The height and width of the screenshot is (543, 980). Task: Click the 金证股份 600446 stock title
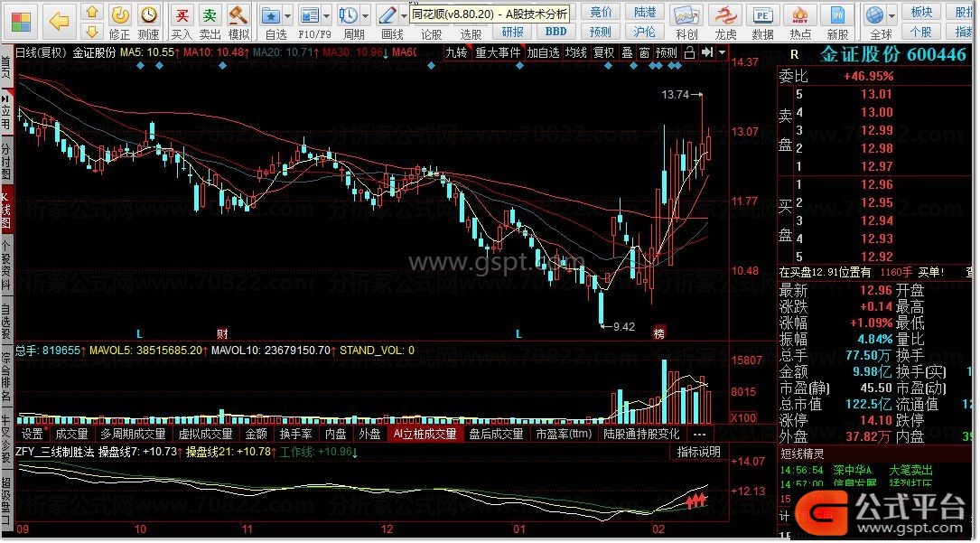point(892,54)
